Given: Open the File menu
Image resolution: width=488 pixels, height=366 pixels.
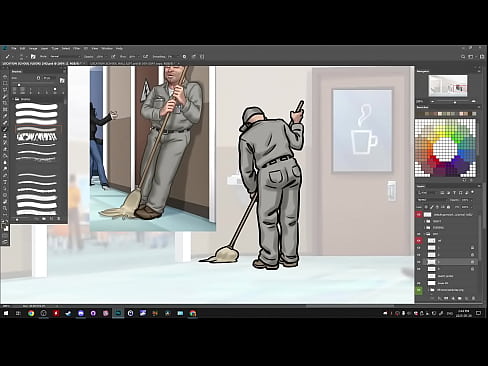Looking at the screenshot, I should pyautogui.click(x=14, y=48).
